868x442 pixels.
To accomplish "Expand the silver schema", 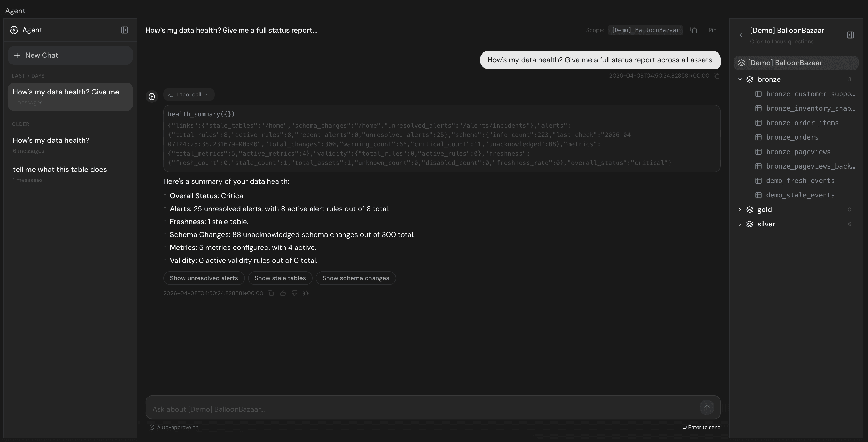I will tap(740, 224).
